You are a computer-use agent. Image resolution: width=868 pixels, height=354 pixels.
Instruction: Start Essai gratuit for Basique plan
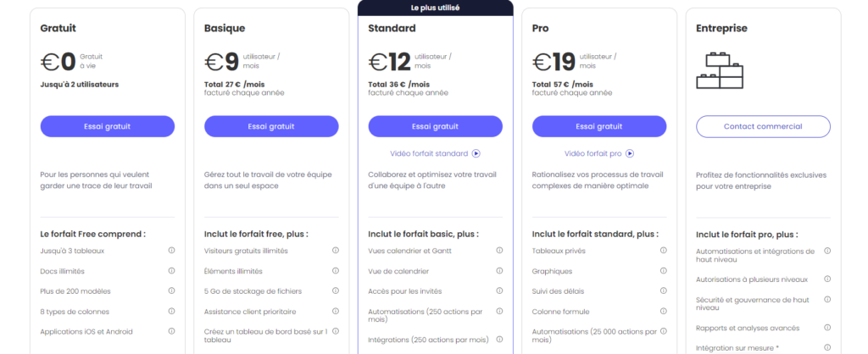[271, 126]
